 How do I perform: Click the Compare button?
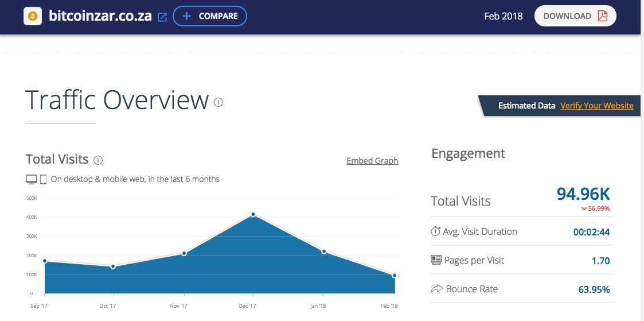pos(210,17)
